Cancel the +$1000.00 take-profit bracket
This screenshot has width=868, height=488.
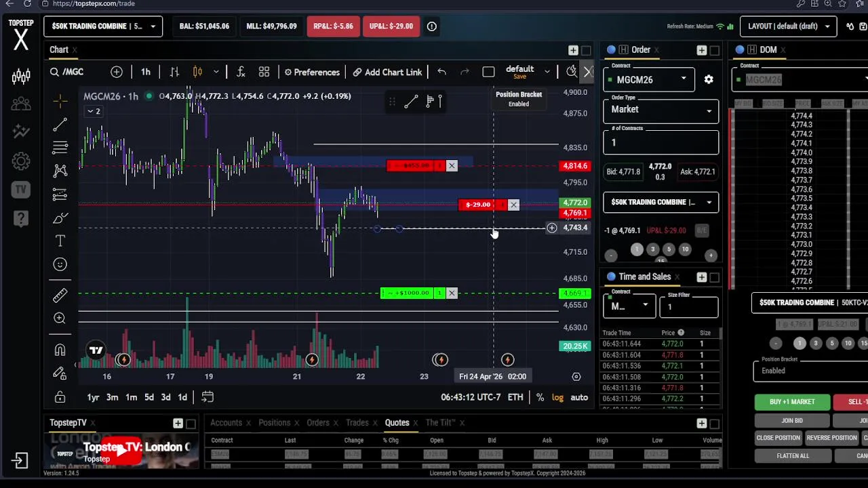452,293
